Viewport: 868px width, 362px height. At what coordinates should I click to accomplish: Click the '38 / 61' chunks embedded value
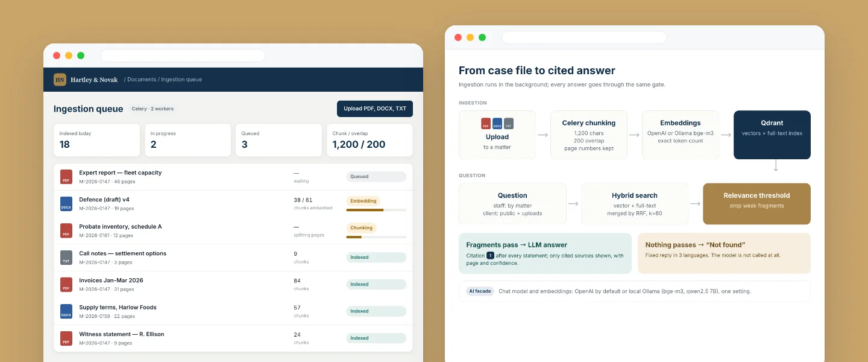pyautogui.click(x=303, y=200)
